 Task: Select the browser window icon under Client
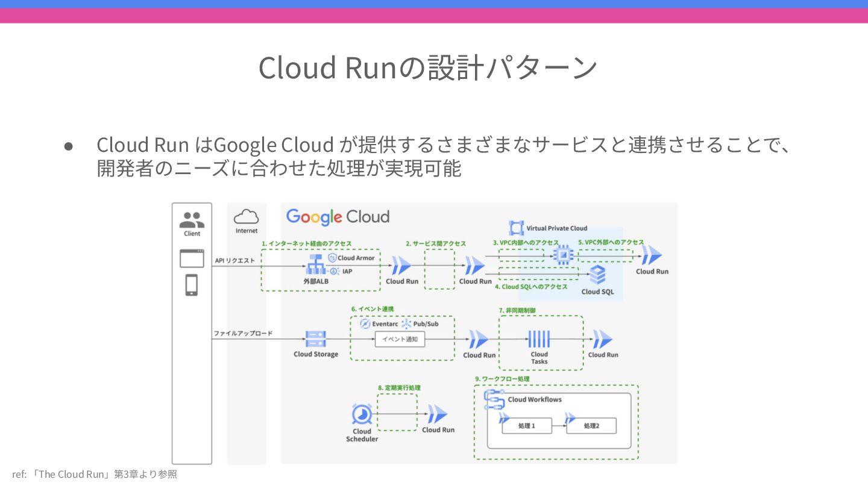tap(192, 258)
